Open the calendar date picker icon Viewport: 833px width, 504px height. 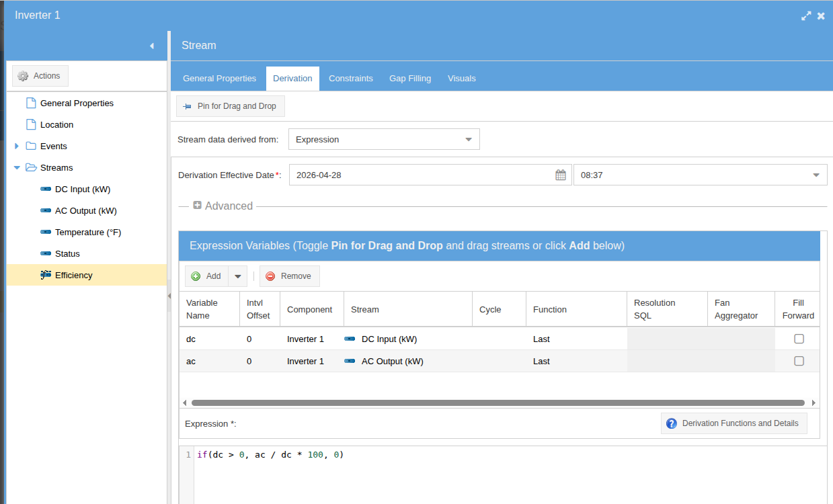(x=561, y=175)
